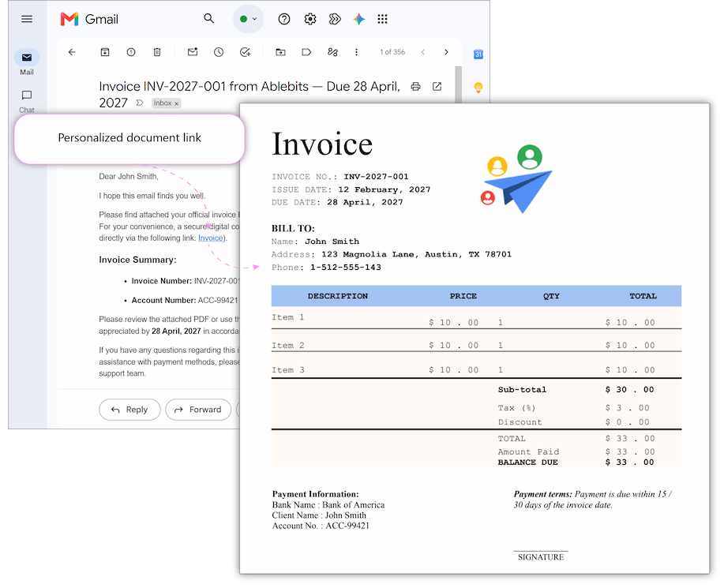Move the email to a folder

point(280,52)
